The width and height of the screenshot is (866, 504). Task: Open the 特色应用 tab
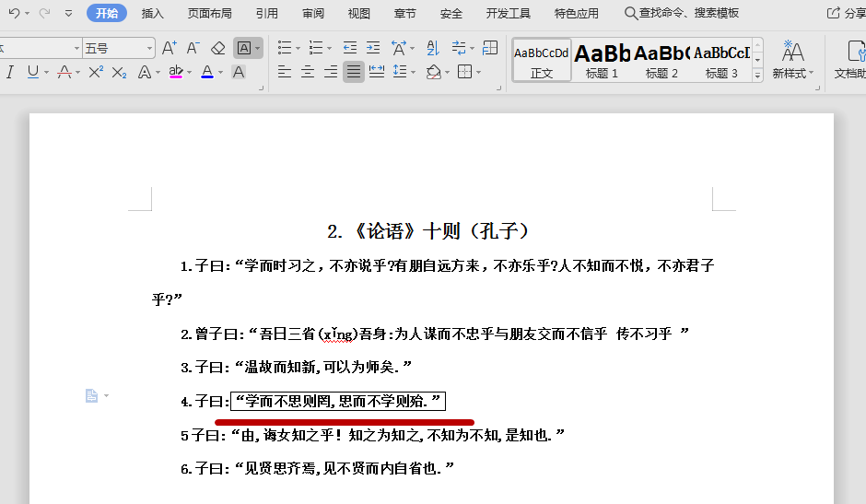tap(576, 13)
